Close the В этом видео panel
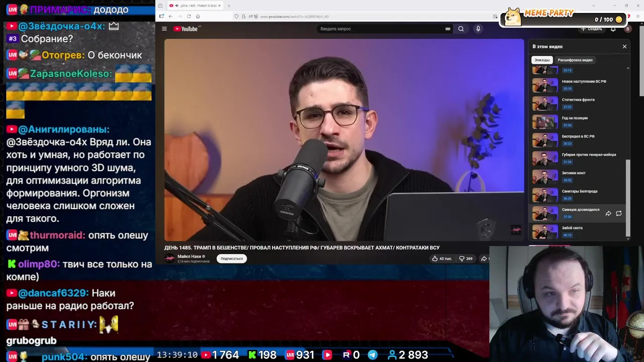This screenshot has width=644, height=362. tap(625, 46)
